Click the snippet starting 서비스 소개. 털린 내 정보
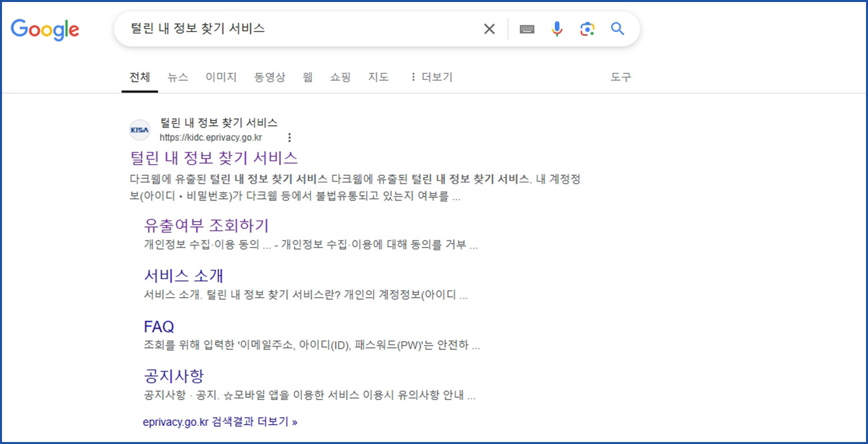This screenshot has width=868, height=444. (x=306, y=295)
